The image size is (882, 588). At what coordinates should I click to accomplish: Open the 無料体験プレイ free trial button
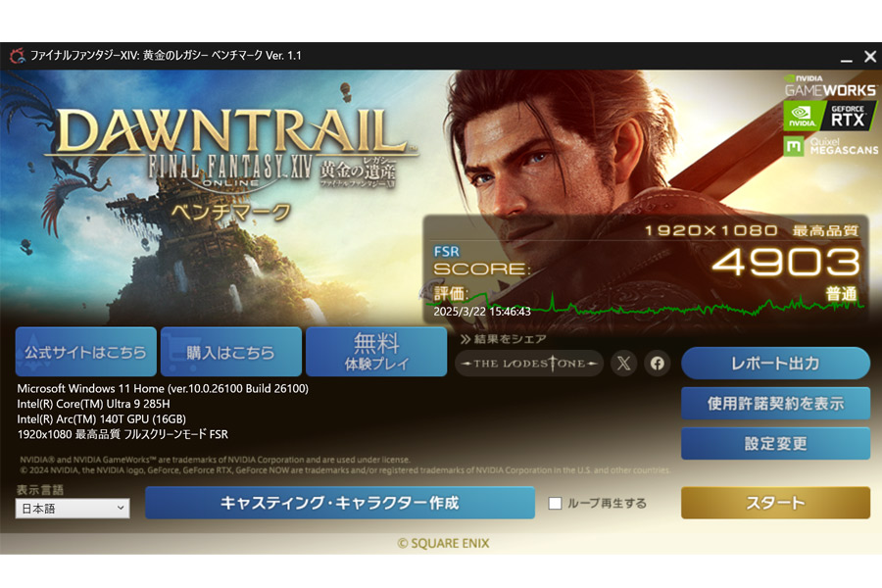pos(376,352)
